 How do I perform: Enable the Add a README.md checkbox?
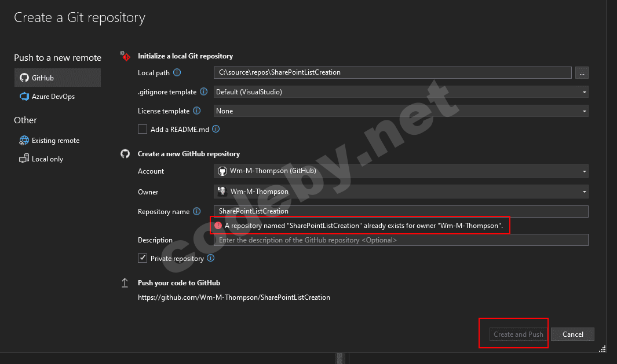pyautogui.click(x=143, y=129)
